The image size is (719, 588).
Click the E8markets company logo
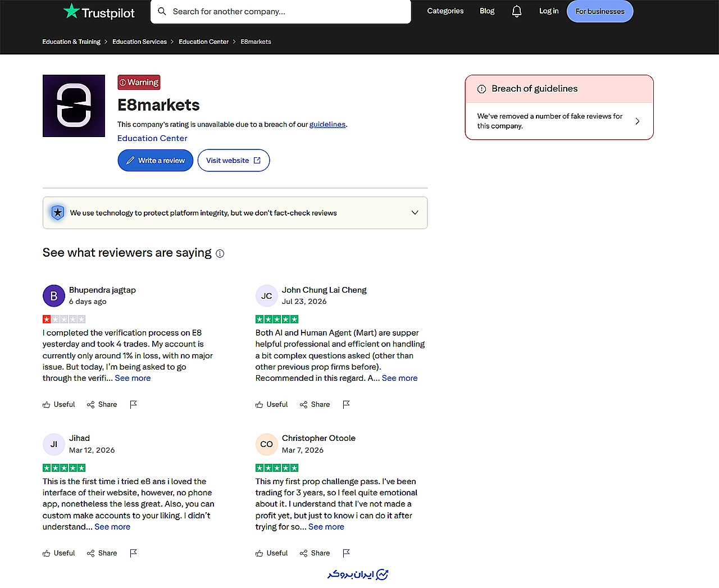pos(74,106)
